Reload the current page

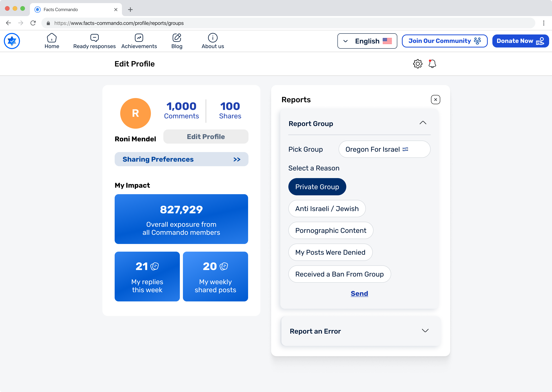[33, 23]
